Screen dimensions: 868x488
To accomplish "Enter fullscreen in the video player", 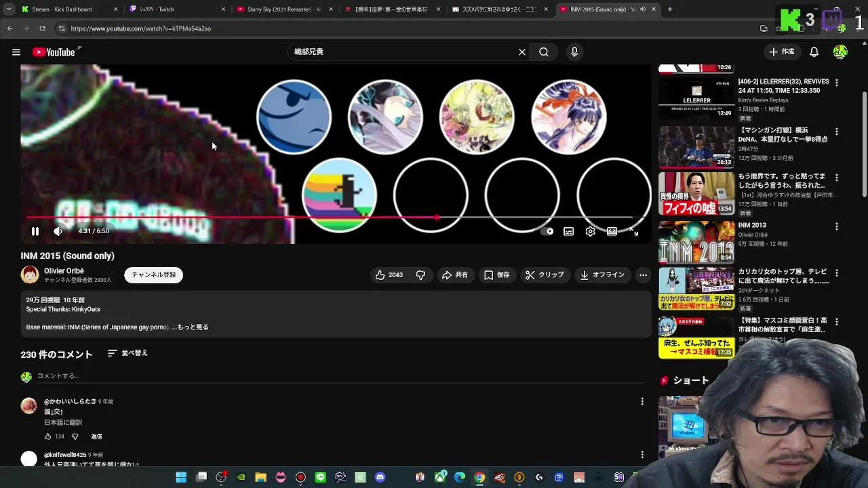I will click(x=634, y=231).
